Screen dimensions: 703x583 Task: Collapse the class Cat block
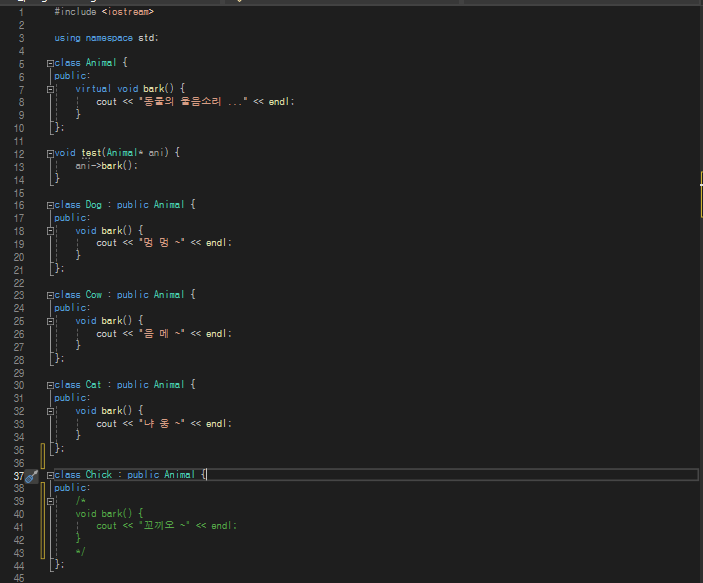(50, 385)
